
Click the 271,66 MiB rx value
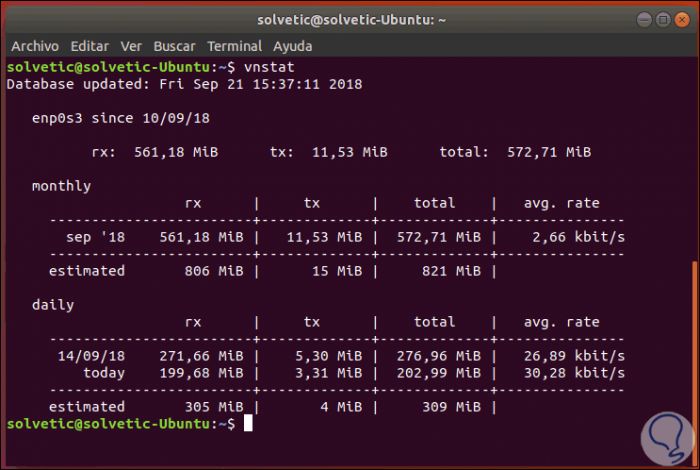pyautogui.click(x=201, y=356)
